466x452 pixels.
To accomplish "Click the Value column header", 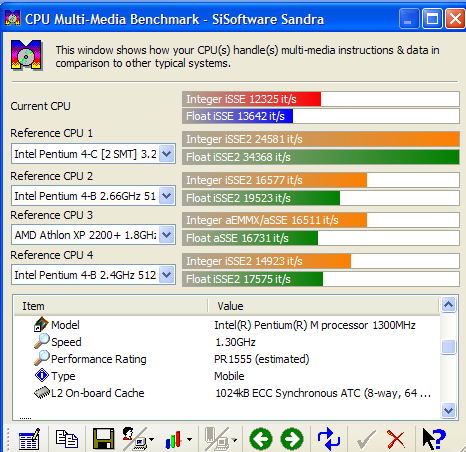I will coord(323,306).
